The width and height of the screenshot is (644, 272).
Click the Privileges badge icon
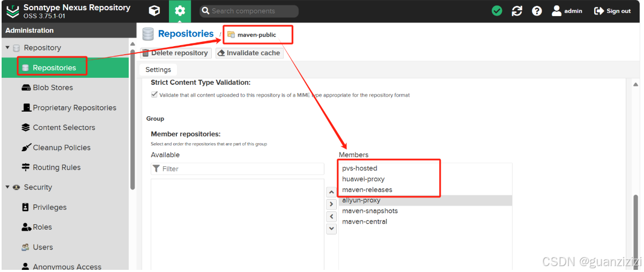(26, 207)
